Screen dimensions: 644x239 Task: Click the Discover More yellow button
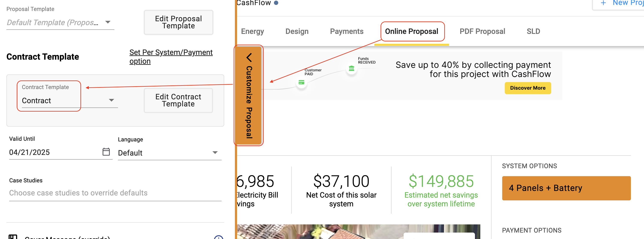(x=528, y=88)
